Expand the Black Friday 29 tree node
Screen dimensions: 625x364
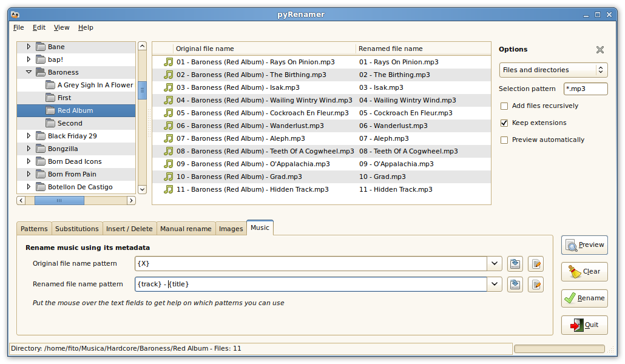(x=29, y=136)
